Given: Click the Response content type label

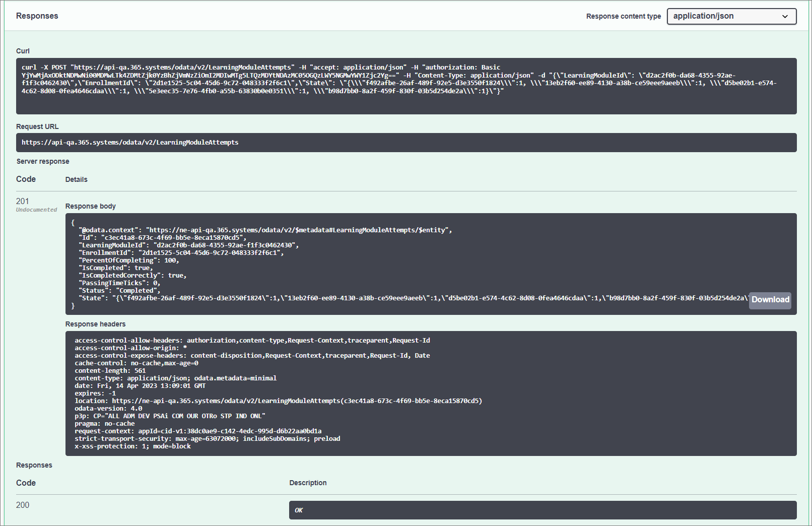Looking at the screenshot, I should [623, 16].
